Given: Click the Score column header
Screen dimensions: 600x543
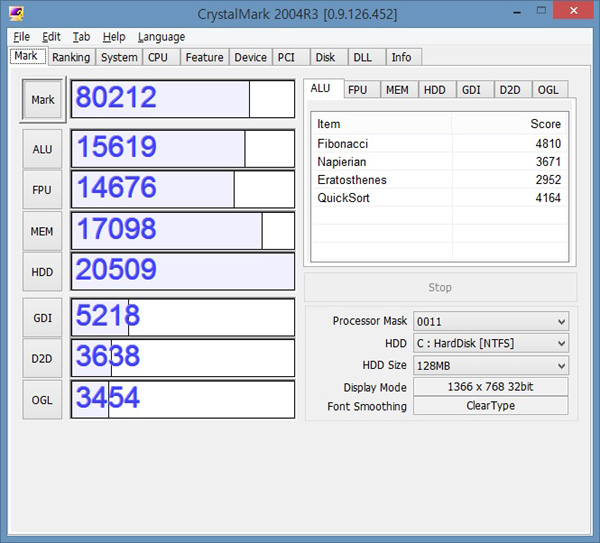Looking at the screenshot, I should point(510,124).
